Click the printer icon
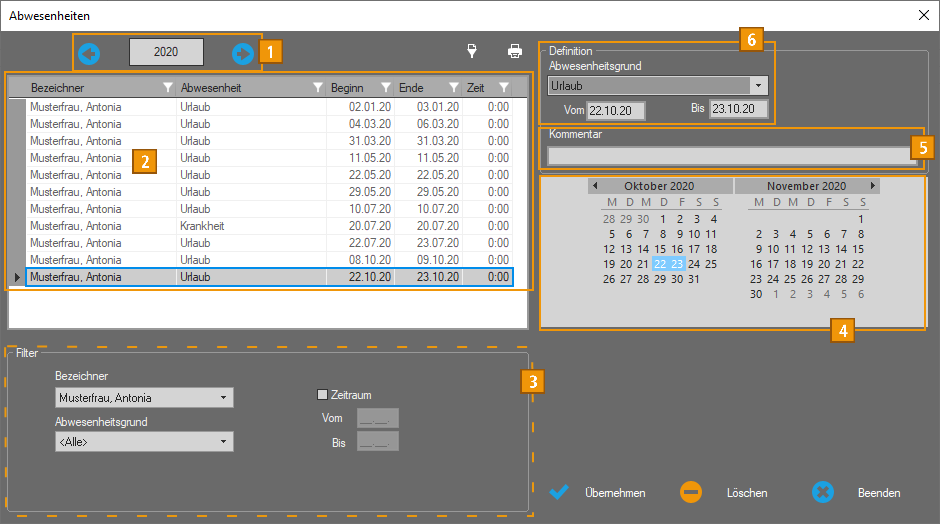 (x=514, y=51)
